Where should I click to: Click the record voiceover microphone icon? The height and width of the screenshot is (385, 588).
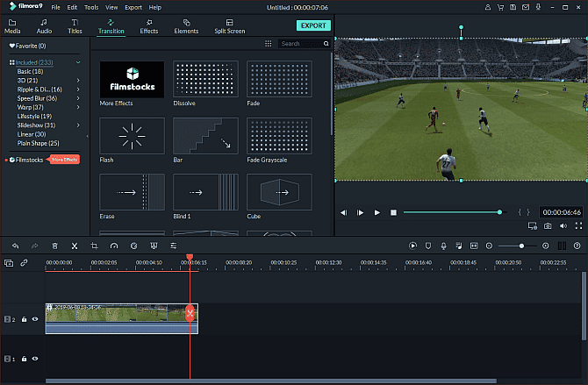(444, 246)
